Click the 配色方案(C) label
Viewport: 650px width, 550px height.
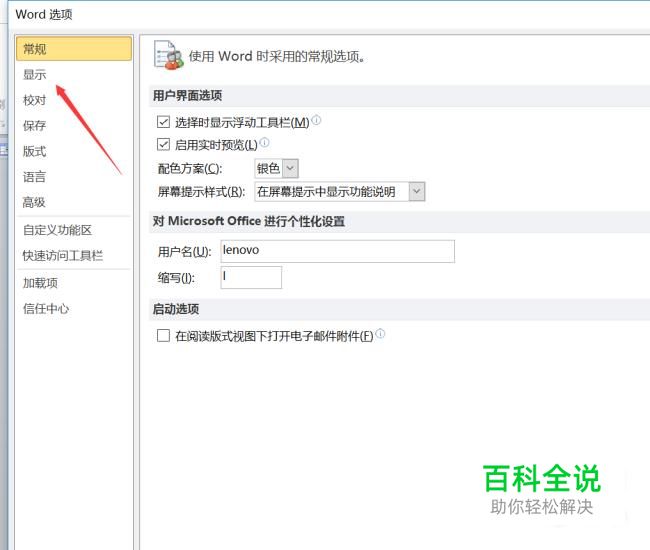coord(190,169)
